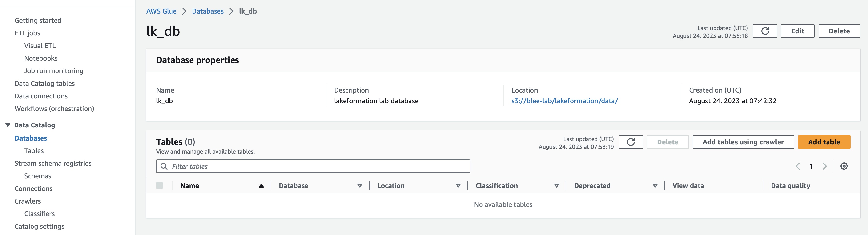This screenshot has width=868, height=235.
Task: Open table preferences gear icon
Action: [x=844, y=166]
